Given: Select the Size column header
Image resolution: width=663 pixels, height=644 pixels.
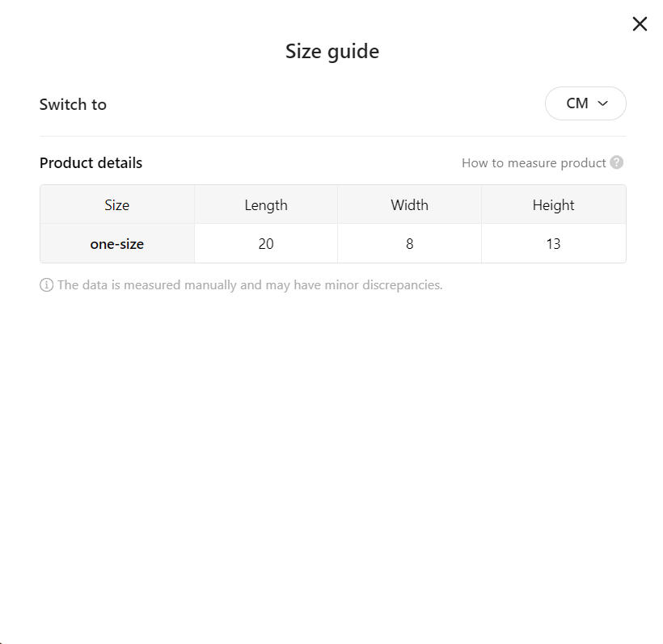Looking at the screenshot, I should pos(117,204).
